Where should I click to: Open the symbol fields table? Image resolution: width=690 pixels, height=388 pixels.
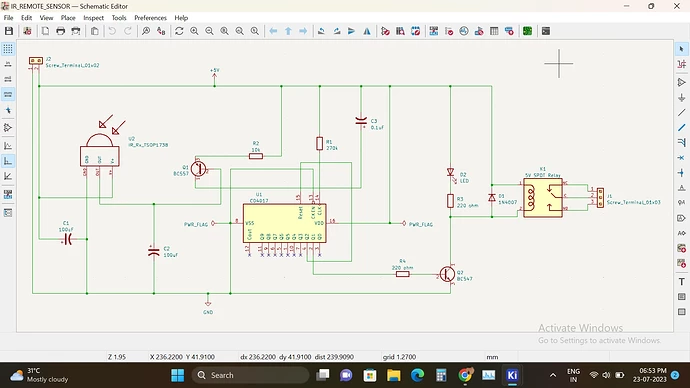[x=494, y=31]
